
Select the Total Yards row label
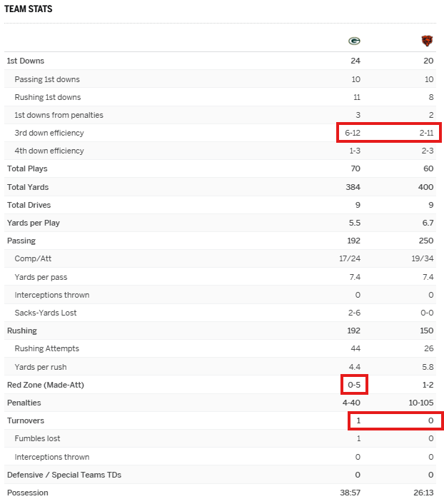pyautogui.click(x=28, y=187)
